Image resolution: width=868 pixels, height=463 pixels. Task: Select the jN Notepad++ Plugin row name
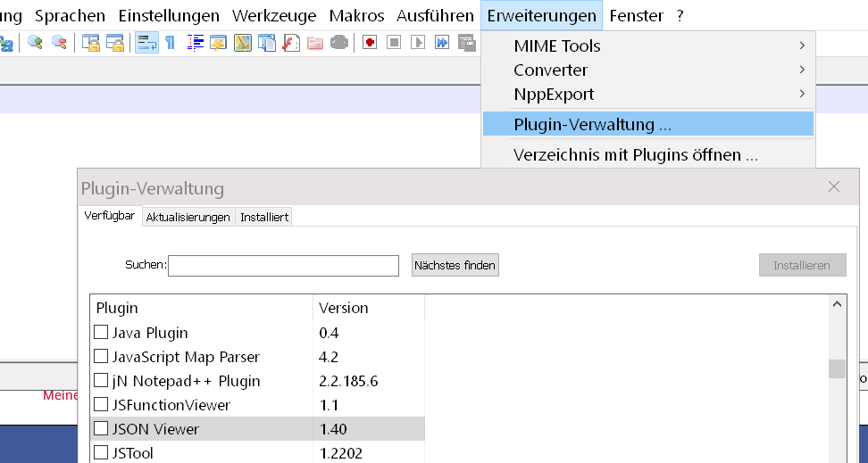(186, 381)
